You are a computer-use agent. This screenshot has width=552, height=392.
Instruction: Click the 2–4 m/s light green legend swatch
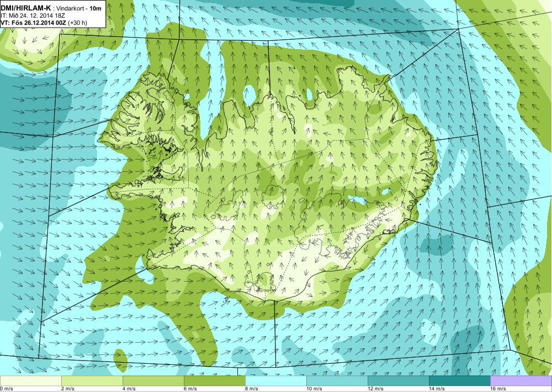pos(92,381)
